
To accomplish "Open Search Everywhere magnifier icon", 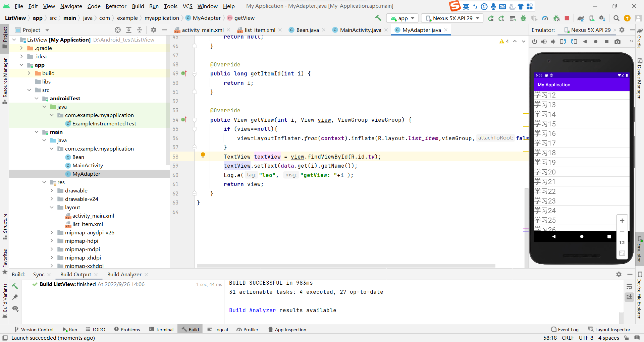I will [x=616, y=18].
